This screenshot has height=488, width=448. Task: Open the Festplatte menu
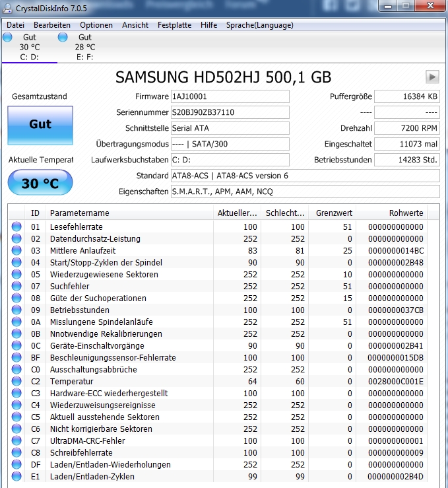[174, 25]
